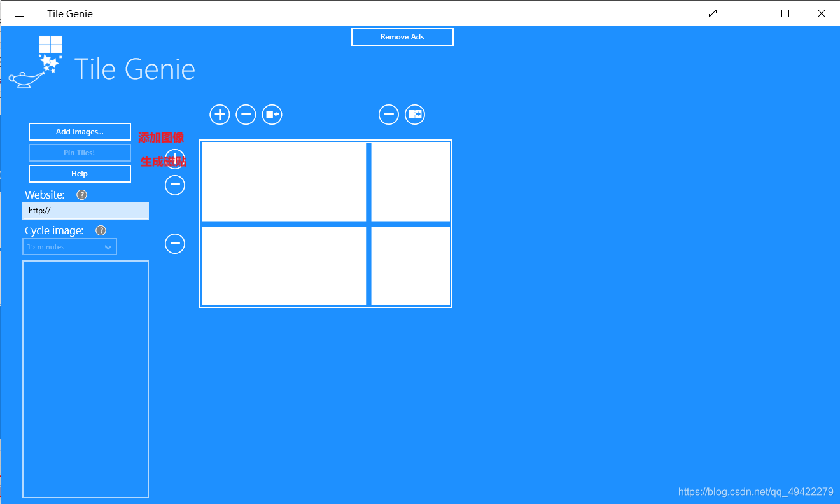Expand the 15 minutes cycle dropdown

point(69,247)
